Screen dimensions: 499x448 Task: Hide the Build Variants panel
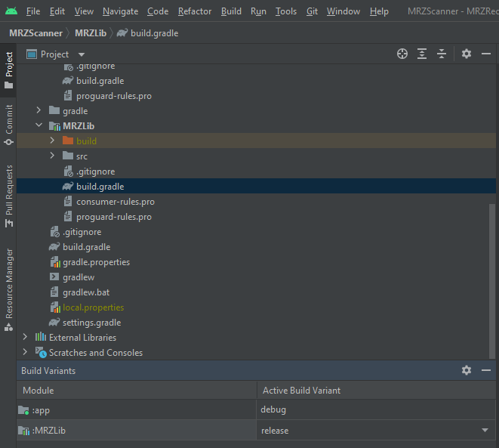click(x=486, y=370)
